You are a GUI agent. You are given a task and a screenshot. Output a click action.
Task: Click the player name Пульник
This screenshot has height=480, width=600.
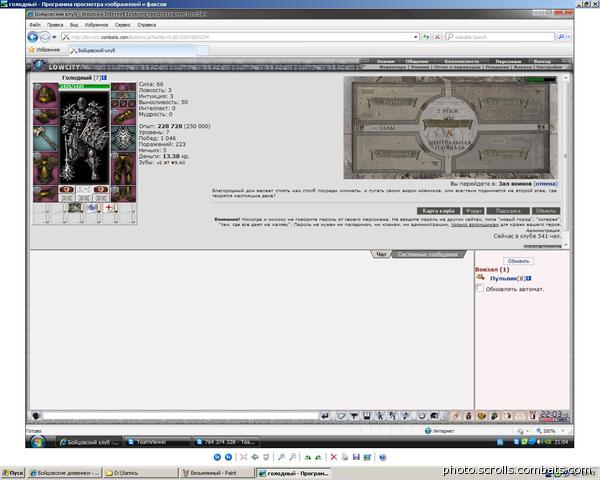pyautogui.click(x=503, y=278)
